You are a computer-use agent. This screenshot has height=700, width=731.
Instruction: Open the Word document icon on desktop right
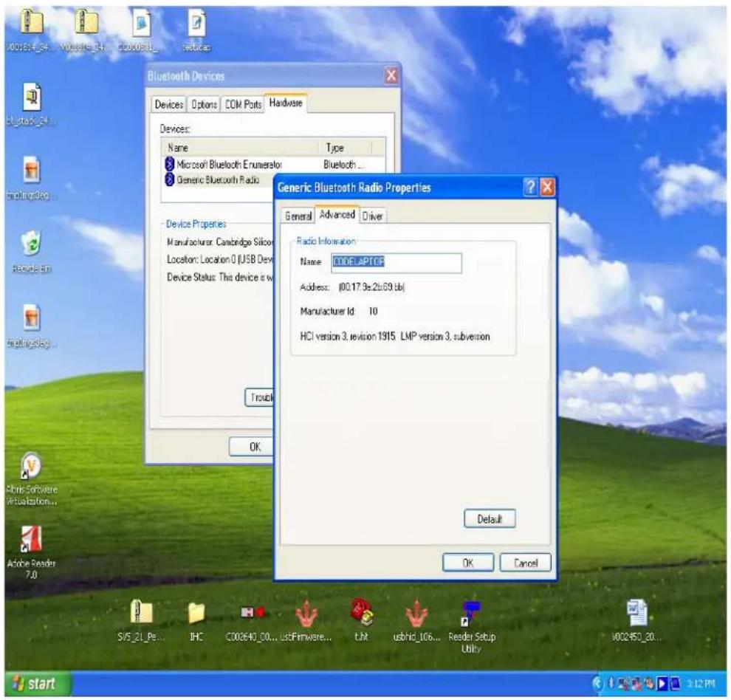tap(636, 613)
